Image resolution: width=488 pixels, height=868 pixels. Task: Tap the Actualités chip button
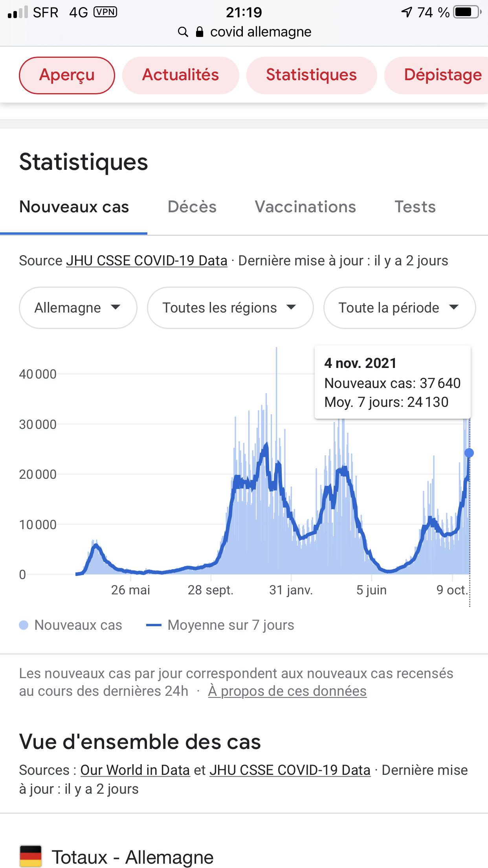pyautogui.click(x=181, y=75)
